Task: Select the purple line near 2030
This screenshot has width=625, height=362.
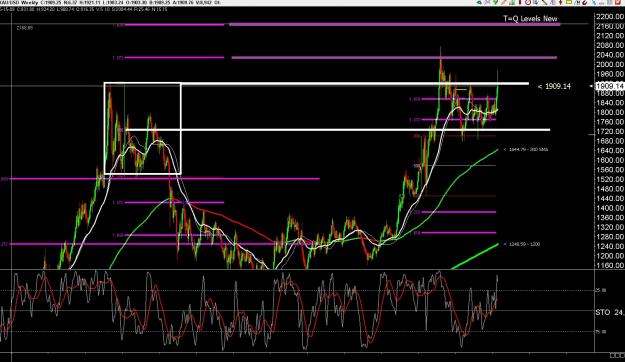Action: click(x=394, y=58)
